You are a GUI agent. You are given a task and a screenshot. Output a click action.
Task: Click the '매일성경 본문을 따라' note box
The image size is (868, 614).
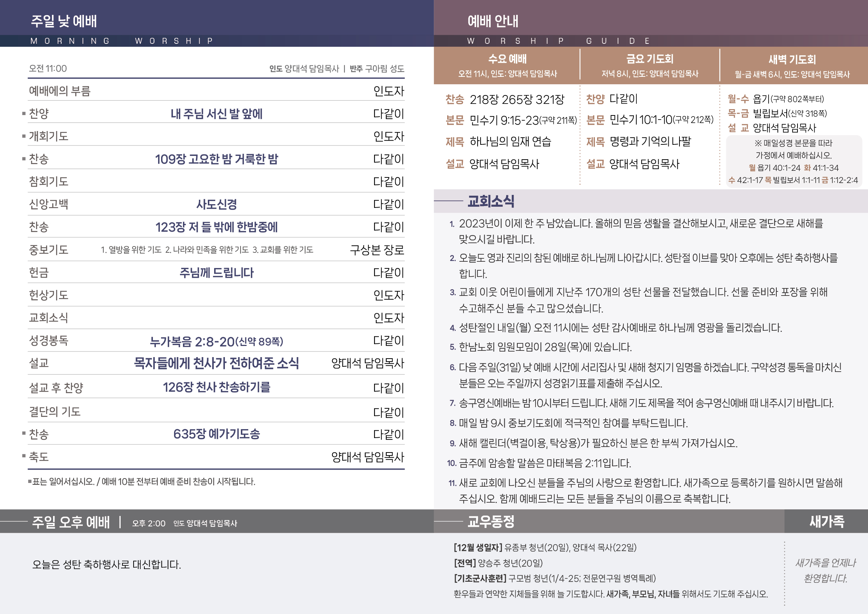[x=794, y=161]
